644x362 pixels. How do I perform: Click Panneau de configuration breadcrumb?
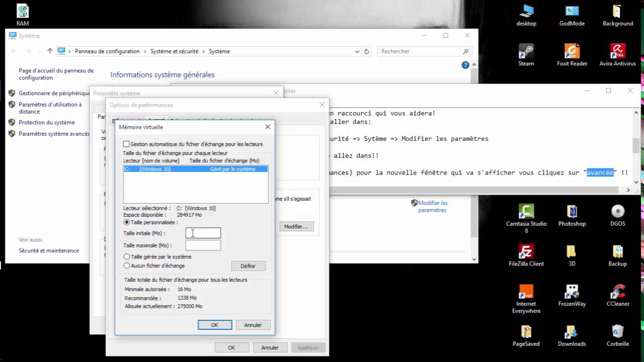click(107, 51)
